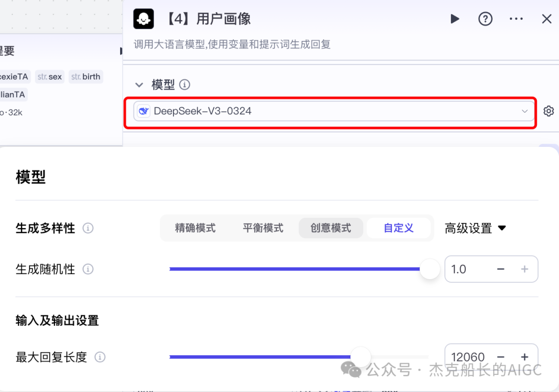Show info icon beside 生成随机性
The width and height of the screenshot is (559, 392).
click(88, 269)
